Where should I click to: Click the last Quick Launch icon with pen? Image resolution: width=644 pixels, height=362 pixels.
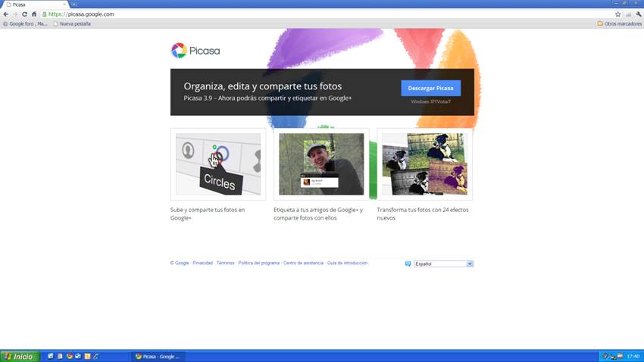click(96, 356)
